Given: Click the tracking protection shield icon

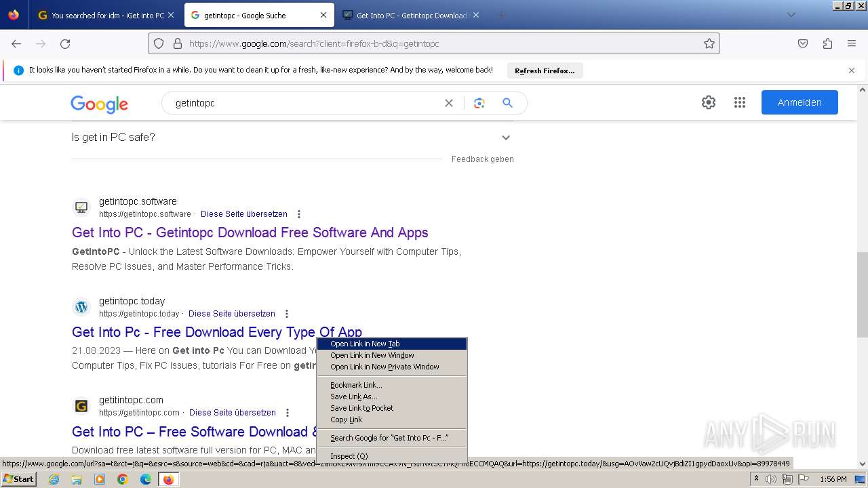Looking at the screenshot, I should coord(159,43).
